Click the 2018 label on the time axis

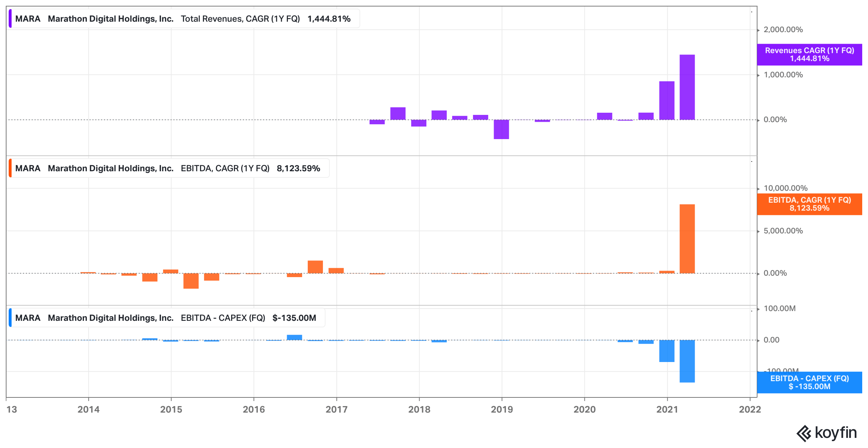pos(419,409)
